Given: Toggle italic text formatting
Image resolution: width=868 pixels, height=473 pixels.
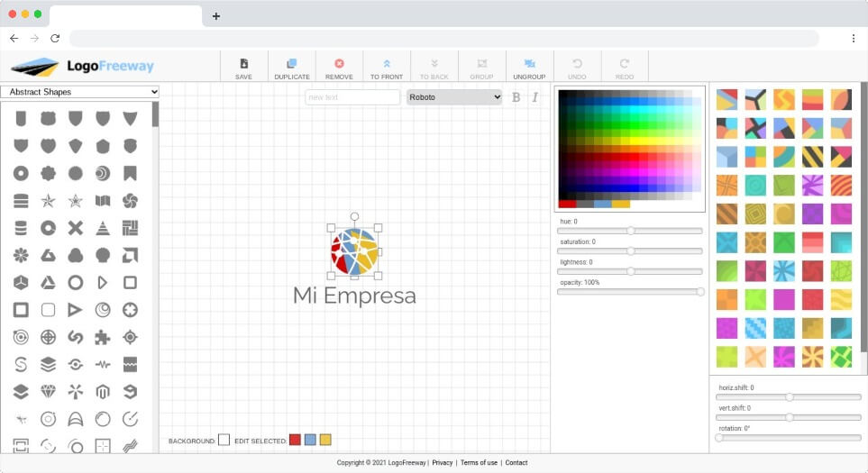Looking at the screenshot, I should (535, 97).
